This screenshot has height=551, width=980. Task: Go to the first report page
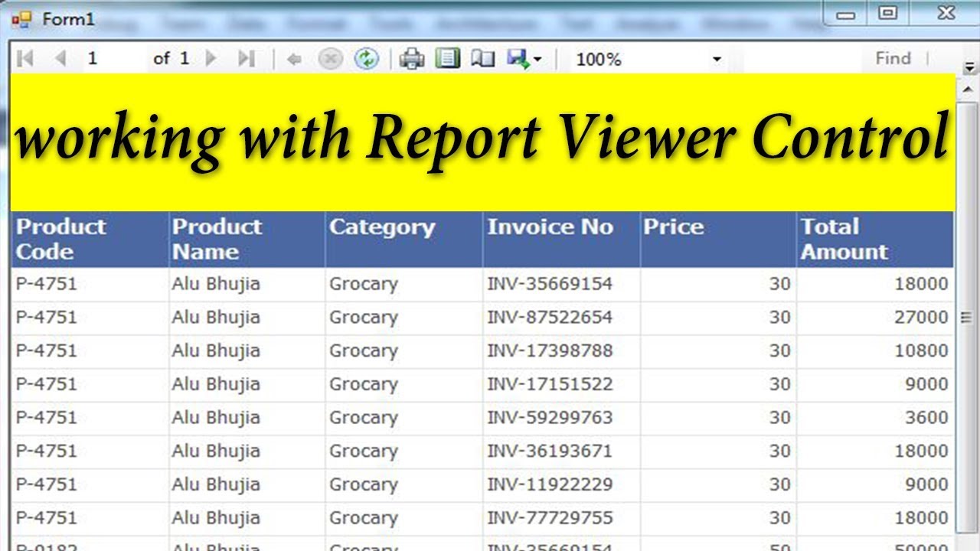(24, 59)
